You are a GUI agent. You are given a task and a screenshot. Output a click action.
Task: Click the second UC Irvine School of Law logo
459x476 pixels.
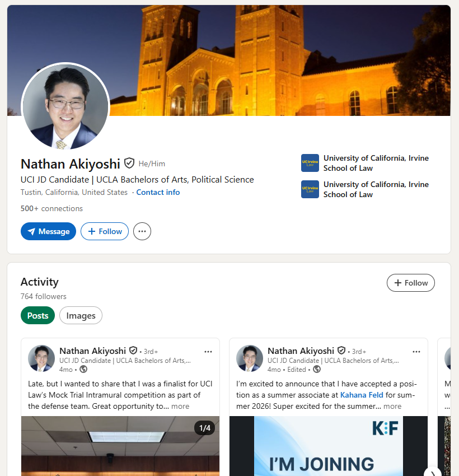tap(310, 189)
